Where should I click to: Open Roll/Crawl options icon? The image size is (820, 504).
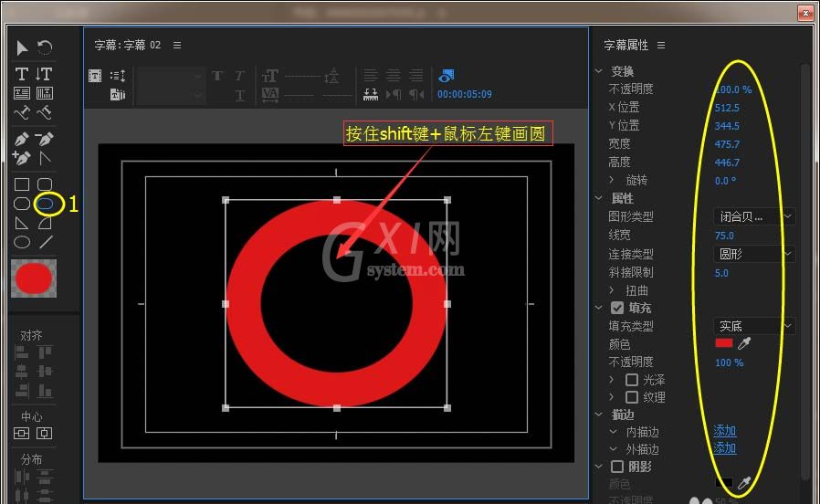118,76
